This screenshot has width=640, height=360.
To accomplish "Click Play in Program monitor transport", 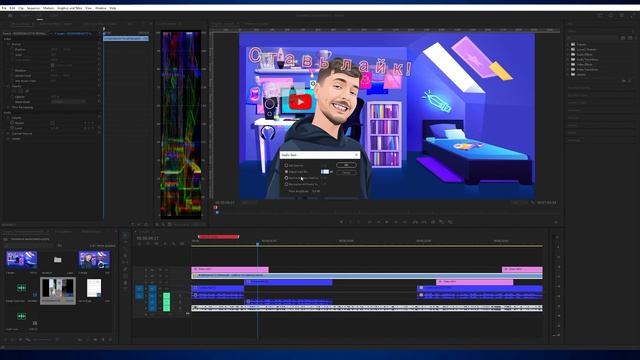I will tap(387, 222).
